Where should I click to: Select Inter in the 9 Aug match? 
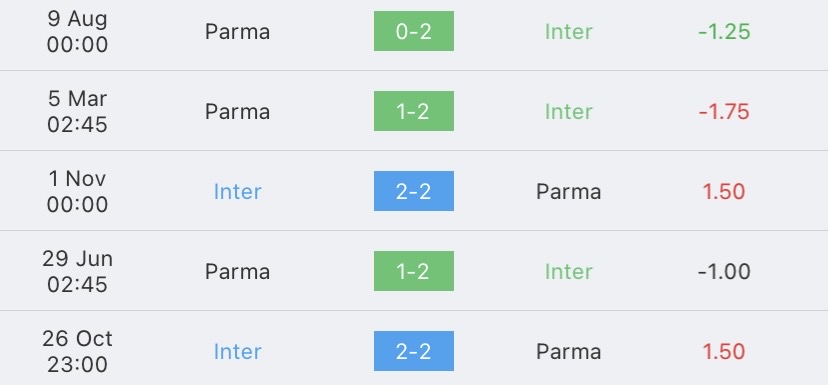(x=569, y=32)
